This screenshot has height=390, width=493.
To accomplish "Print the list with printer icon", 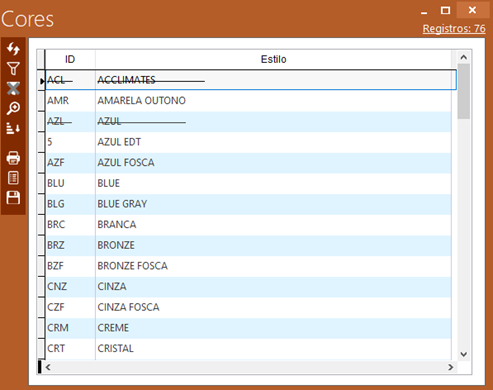I will (x=13, y=158).
